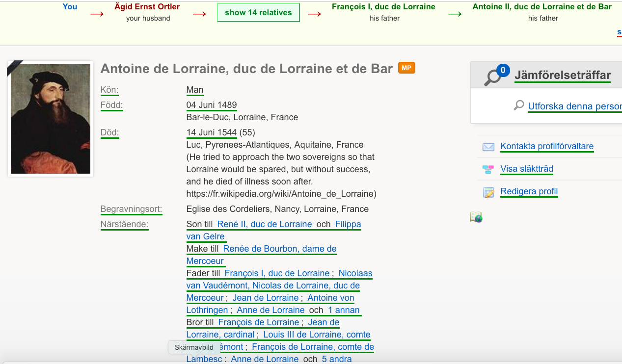
Task: Click the 'Skärmavbild' tooltip label
Action: (x=194, y=347)
